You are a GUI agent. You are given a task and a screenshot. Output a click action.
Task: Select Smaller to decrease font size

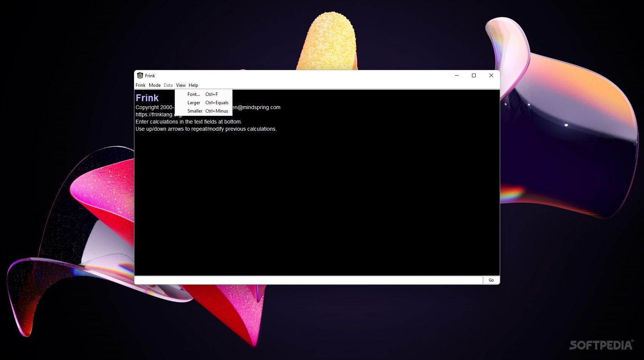click(203, 111)
